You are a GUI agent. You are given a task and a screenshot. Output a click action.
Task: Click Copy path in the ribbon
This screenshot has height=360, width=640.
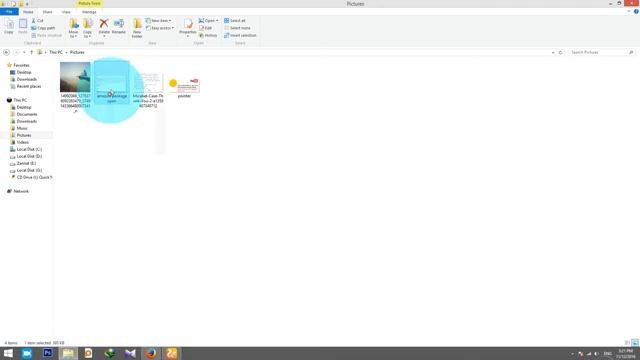[43, 28]
